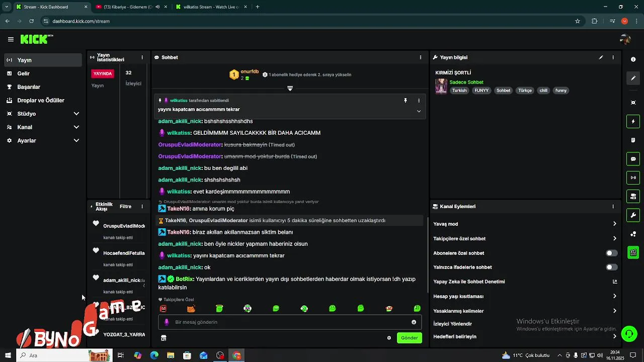Open the profile avatar menu in the header
This screenshot has width=644, height=362.
(x=625, y=39)
